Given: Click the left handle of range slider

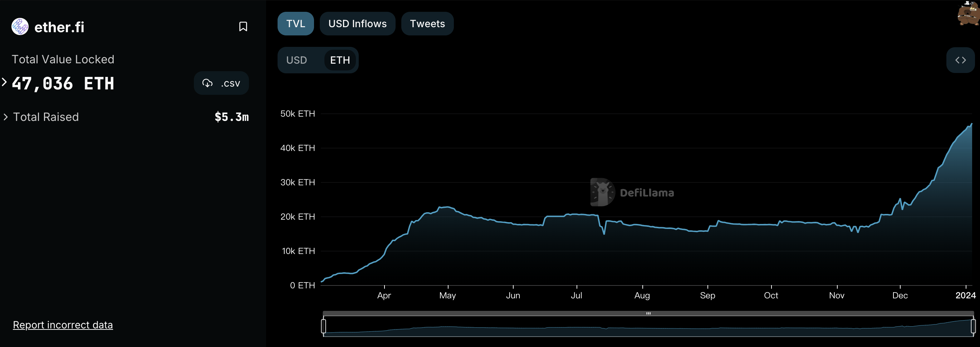Looking at the screenshot, I should [x=323, y=326].
